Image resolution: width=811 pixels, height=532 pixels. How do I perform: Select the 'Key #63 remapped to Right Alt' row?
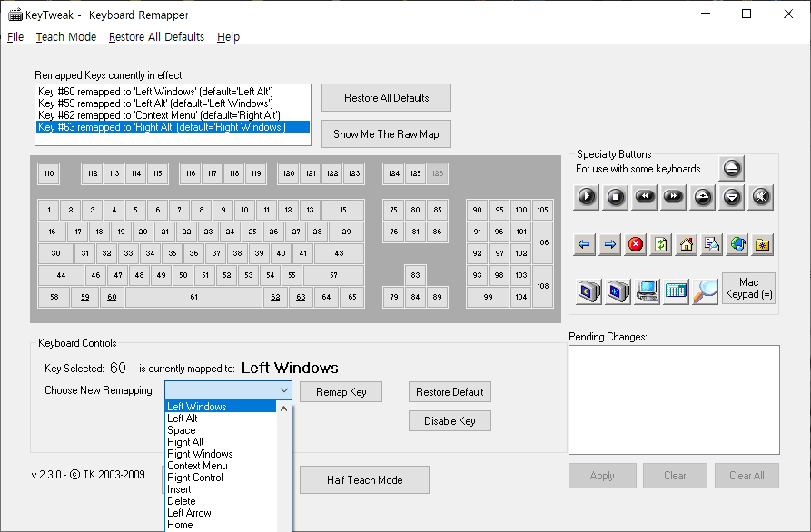tap(173, 127)
